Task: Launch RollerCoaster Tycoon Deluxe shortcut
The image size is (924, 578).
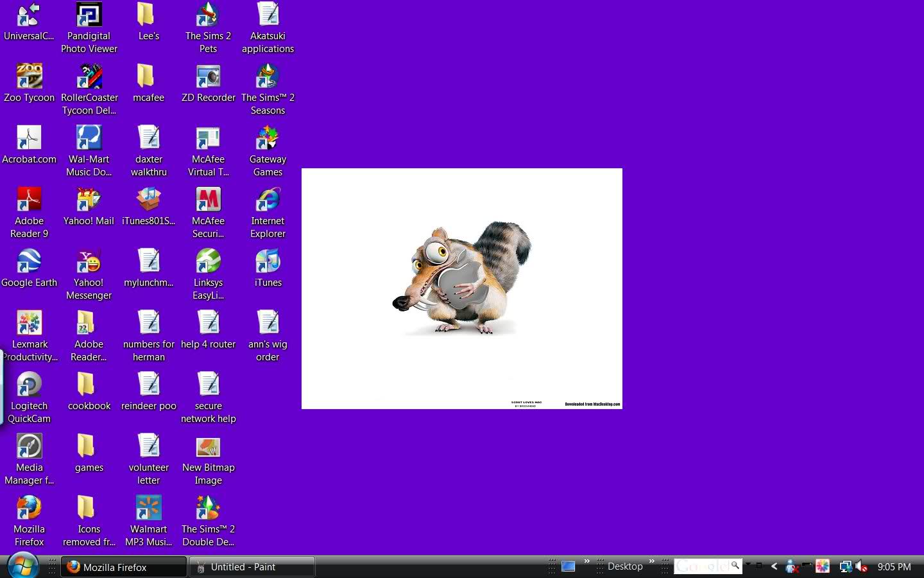Action: [x=89, y=89]
